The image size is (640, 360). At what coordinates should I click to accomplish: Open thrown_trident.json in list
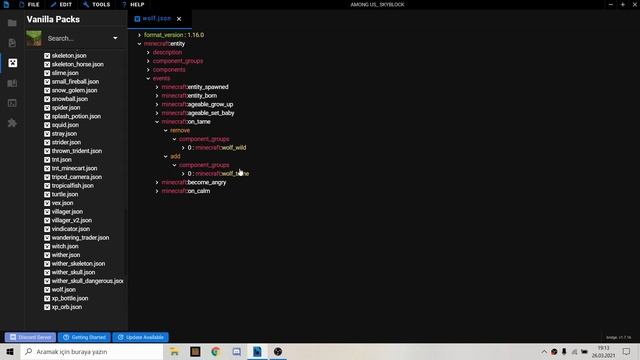(77, 151)
